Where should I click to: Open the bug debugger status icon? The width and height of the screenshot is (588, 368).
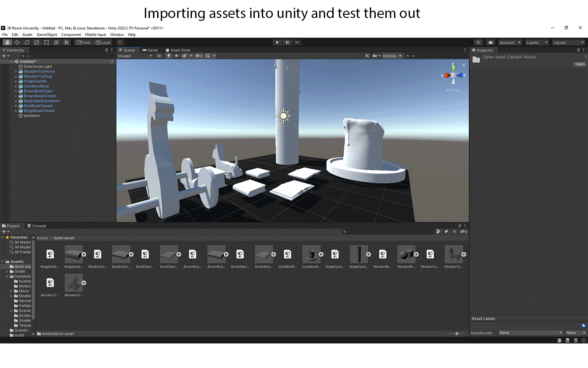pyautogui.click(x=559, y=340)
